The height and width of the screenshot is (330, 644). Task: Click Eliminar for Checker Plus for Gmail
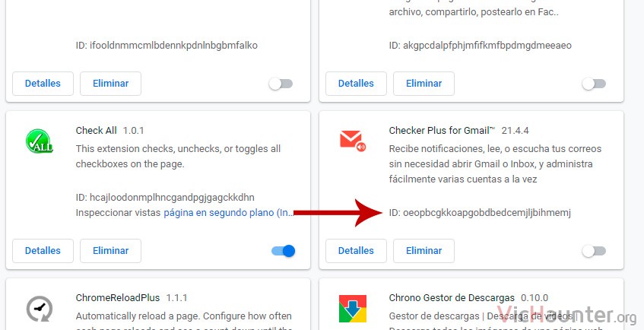424,251
